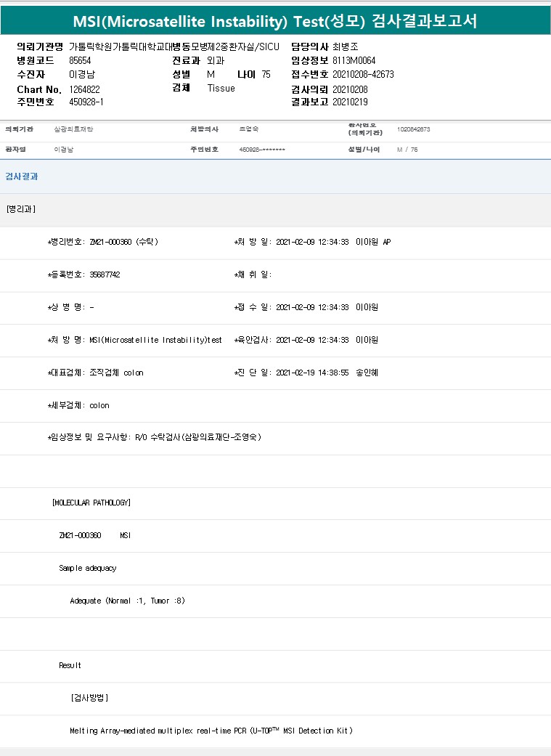551x756 pixels.
Task: Select the [검사방법] label
Action: coord(89,698)
